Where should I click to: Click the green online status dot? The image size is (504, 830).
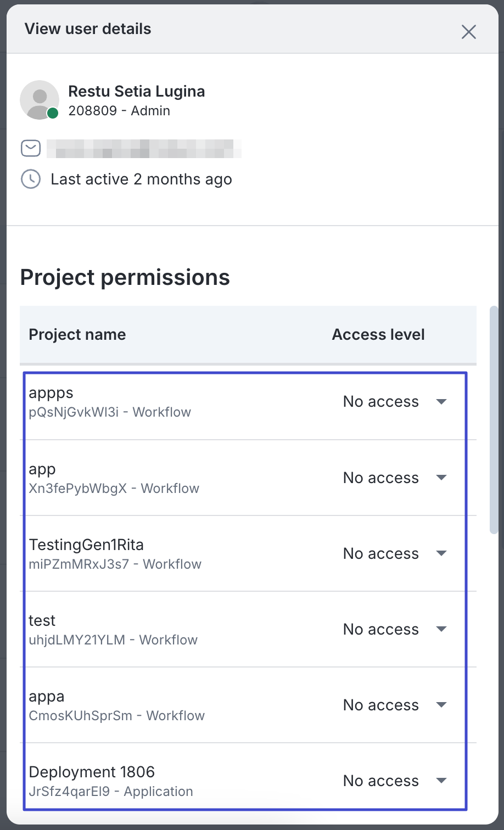click(x=53, y=113)
